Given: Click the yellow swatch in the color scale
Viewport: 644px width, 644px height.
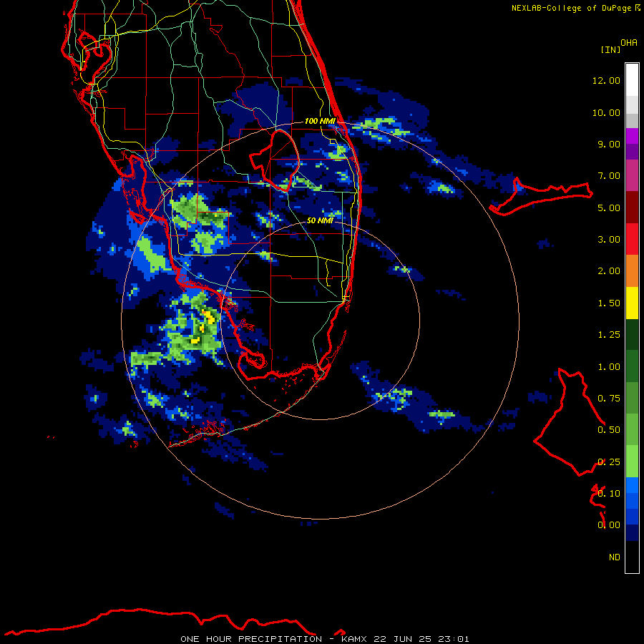Looking at the screenshot, I should click(632, 303).
